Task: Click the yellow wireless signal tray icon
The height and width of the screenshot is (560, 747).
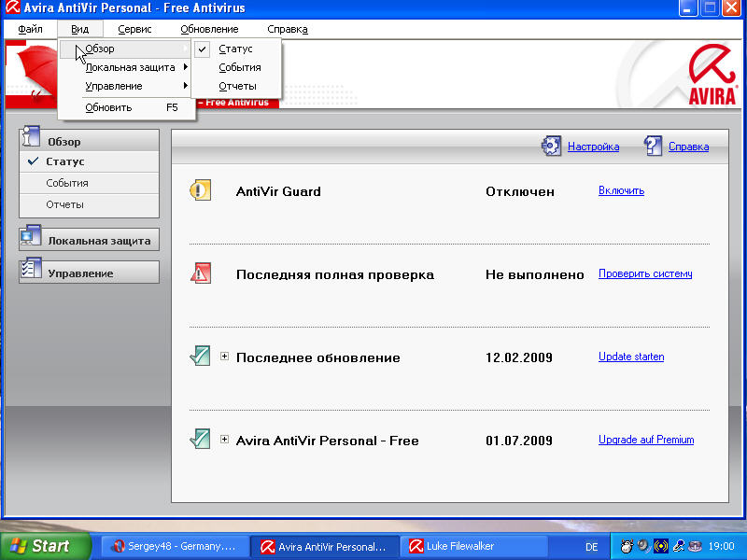Action: click(661, 546)
